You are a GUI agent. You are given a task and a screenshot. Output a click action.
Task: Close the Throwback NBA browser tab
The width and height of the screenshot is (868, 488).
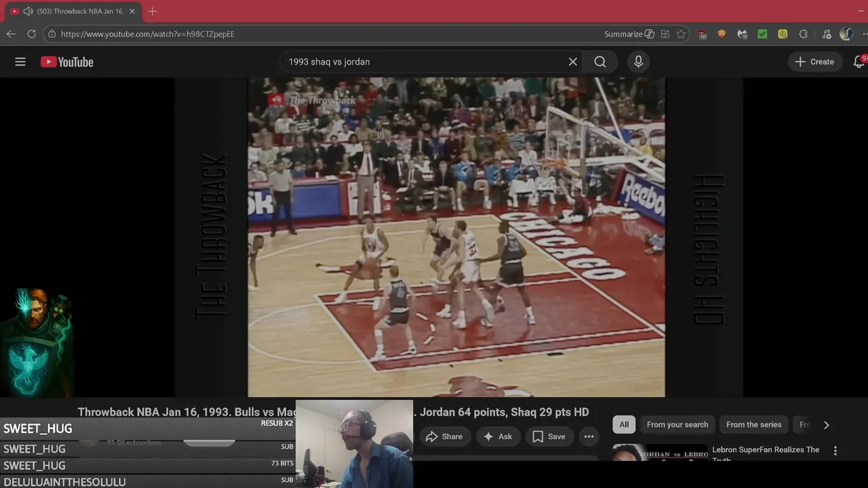click(x=132, y=12)
